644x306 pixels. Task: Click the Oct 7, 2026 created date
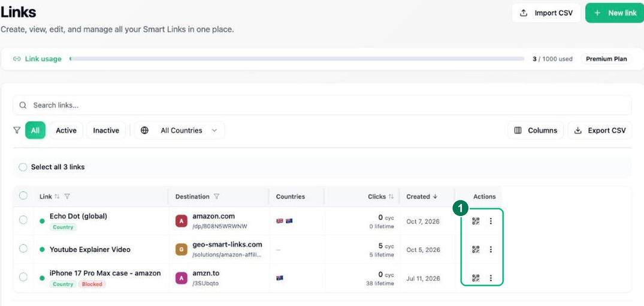click(422, 221)
